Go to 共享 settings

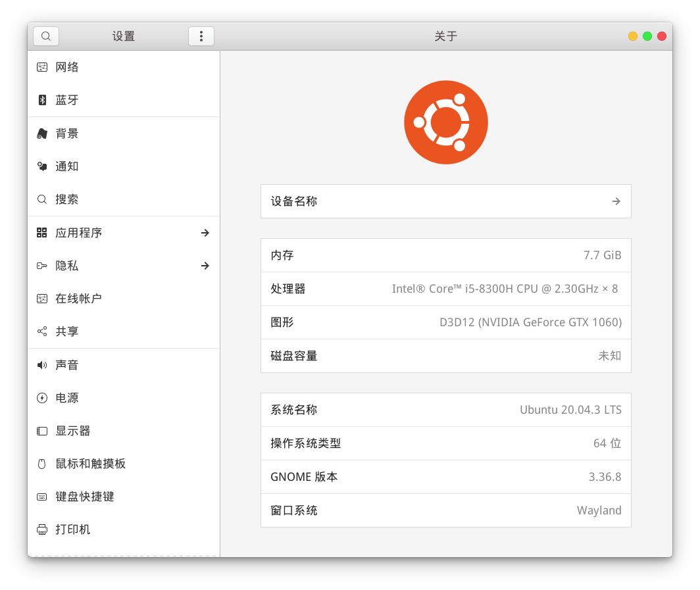click(x=124, y=331)
